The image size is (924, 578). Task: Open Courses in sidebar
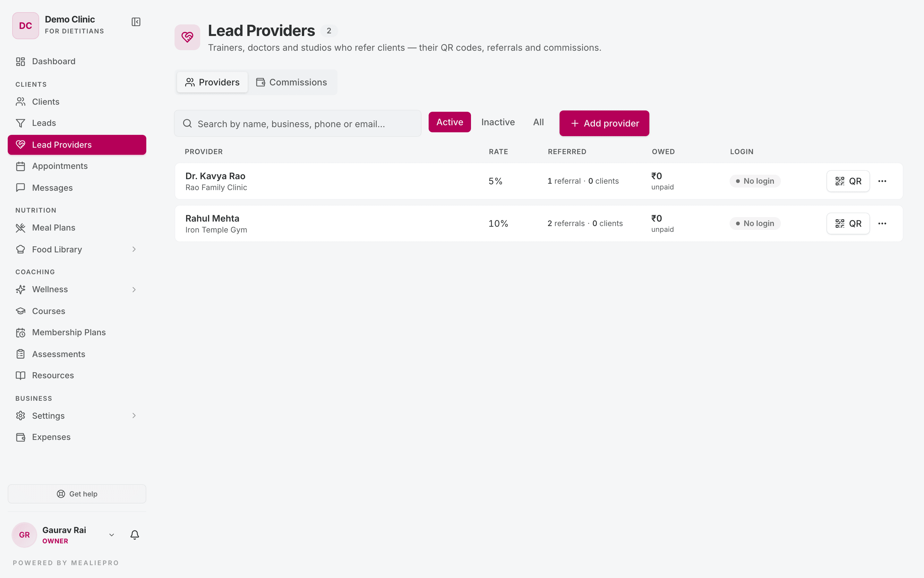77,311
